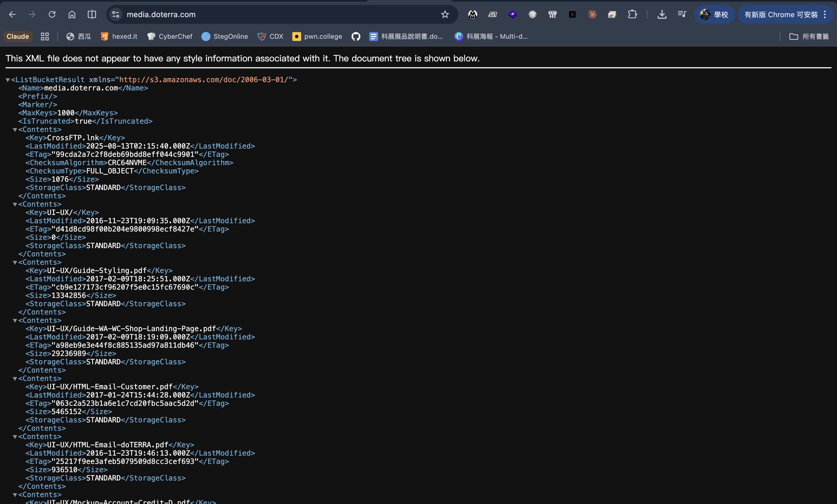837x504 pixels.
Task: Open the 所有書籤 all bookmarks folder
Action: pyautogui.click(x=809, y=36)
